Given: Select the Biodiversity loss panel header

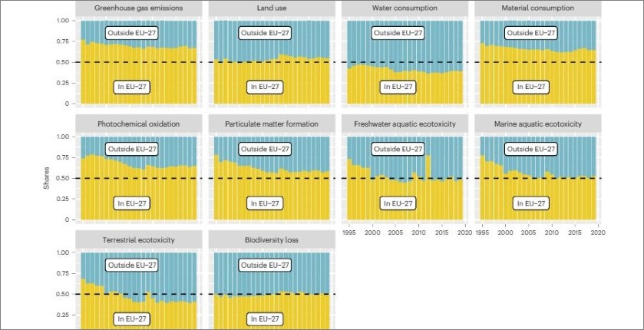Looking at the screenshot, I should (272, 240).
